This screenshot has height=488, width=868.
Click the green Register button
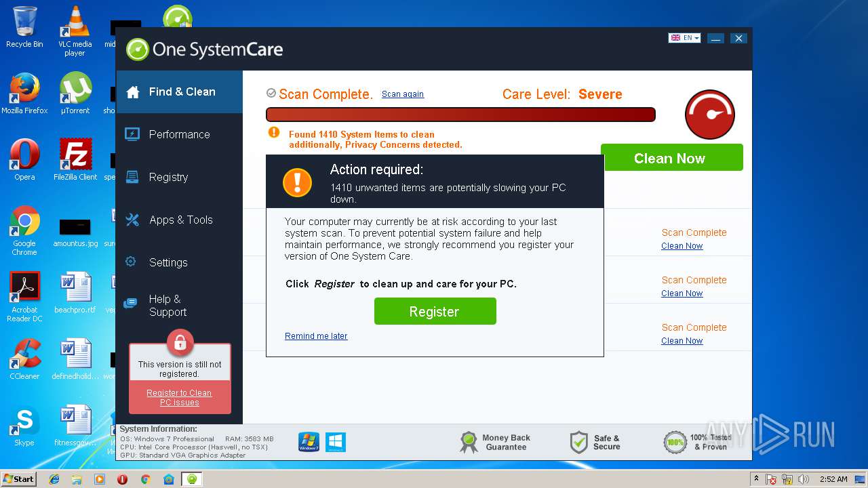pyautogui.click(x=435, y=311)
